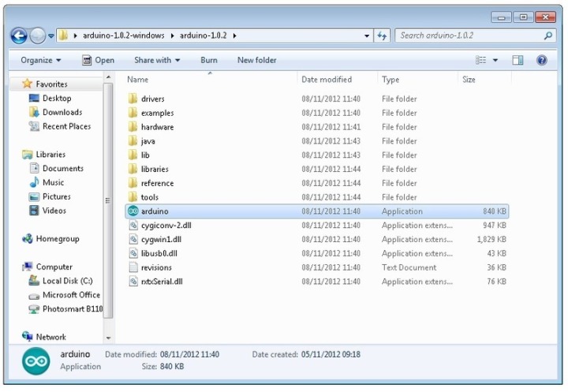This screenshot has width=568, height=392.
Task: Toggle the preview pane
Action: click(x=518, y=60)
